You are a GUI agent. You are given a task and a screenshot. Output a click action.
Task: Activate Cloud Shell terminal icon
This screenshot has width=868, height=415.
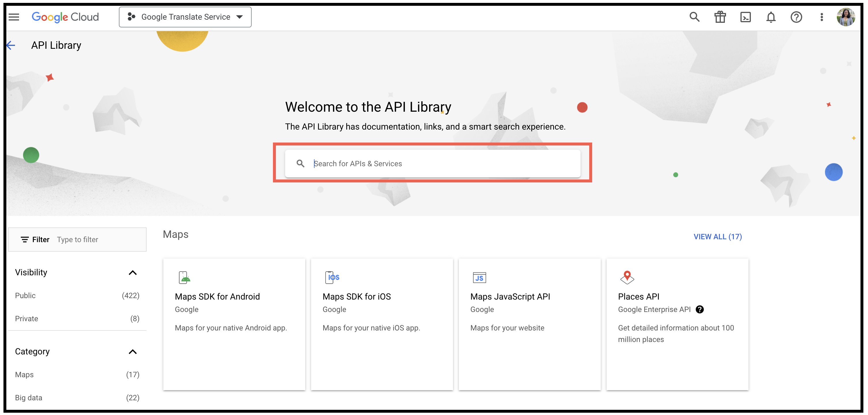tap(745, 17)
